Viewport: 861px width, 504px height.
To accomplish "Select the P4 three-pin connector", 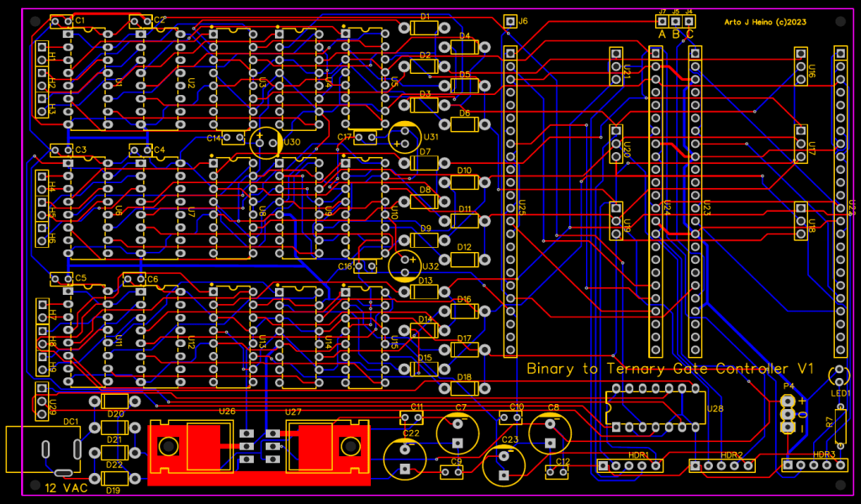I will point(788,413).
